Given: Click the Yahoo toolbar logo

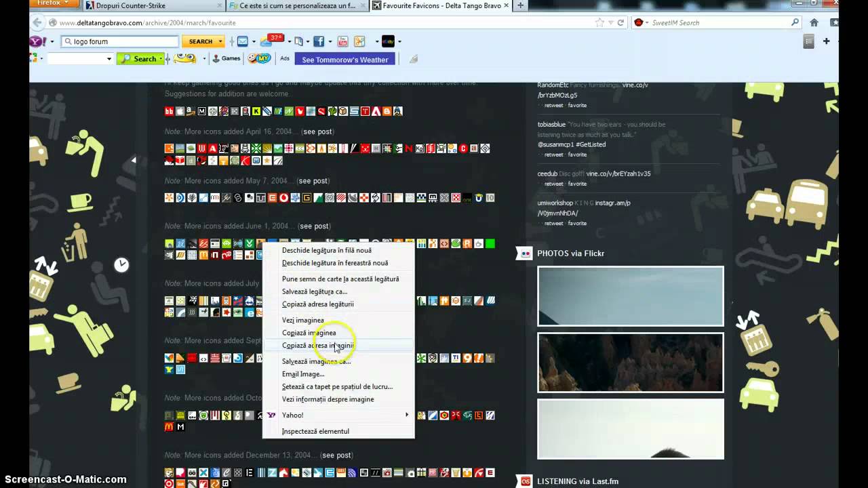Looking at the screenshot, I should (36, 41).
